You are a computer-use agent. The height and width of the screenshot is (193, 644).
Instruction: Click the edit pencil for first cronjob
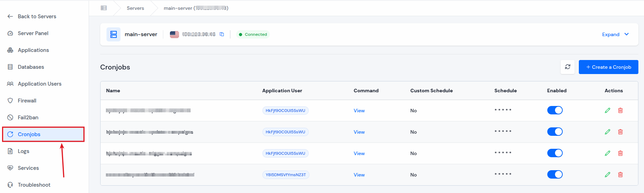point(608,111)
